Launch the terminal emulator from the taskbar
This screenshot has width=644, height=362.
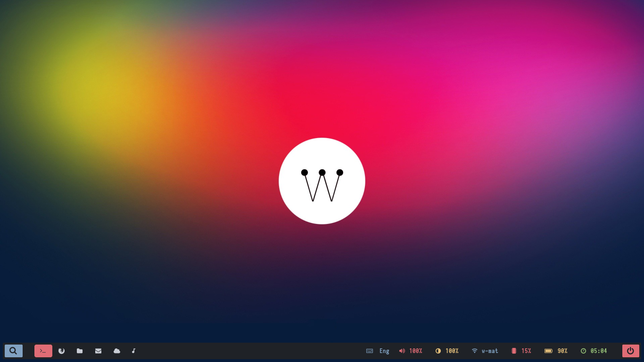coord(43,351)
